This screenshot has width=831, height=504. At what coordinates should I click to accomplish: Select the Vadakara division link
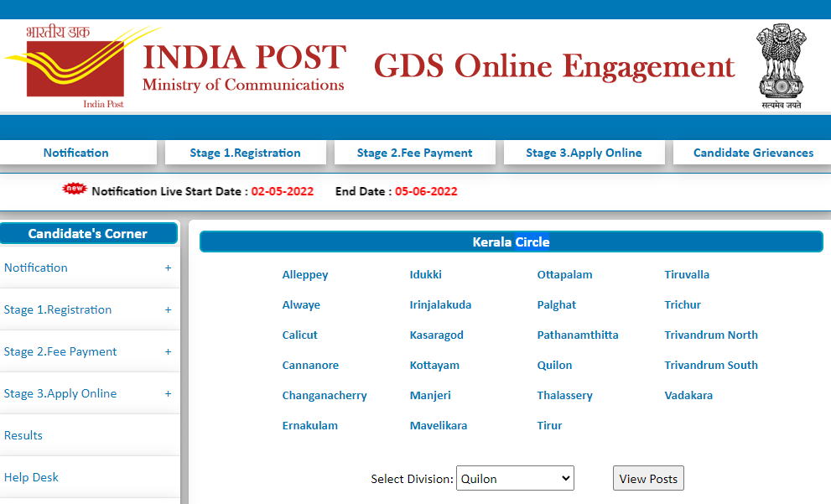pyautogui.click(x=689, y=395)
